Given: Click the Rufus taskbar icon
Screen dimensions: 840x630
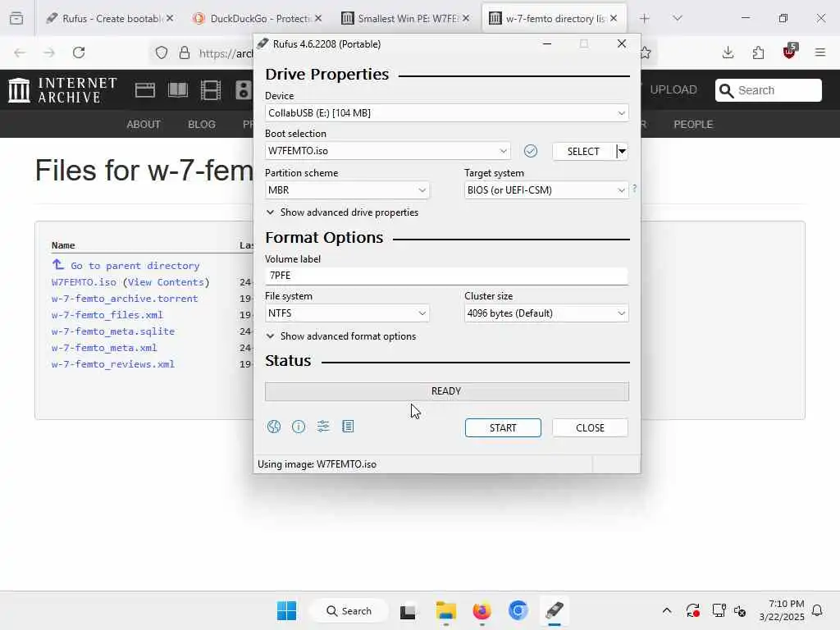Looking at the screenshot, I should click(555, 610).
